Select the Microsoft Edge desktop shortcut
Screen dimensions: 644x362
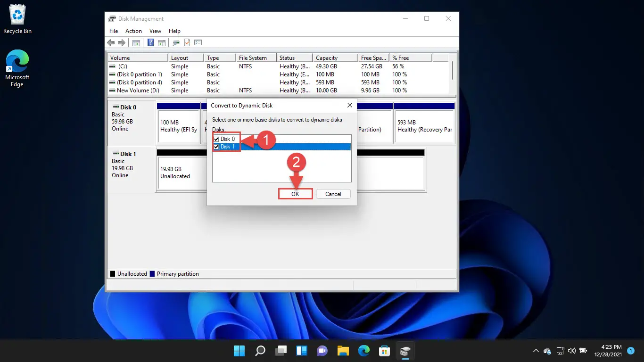pos(17,69)
